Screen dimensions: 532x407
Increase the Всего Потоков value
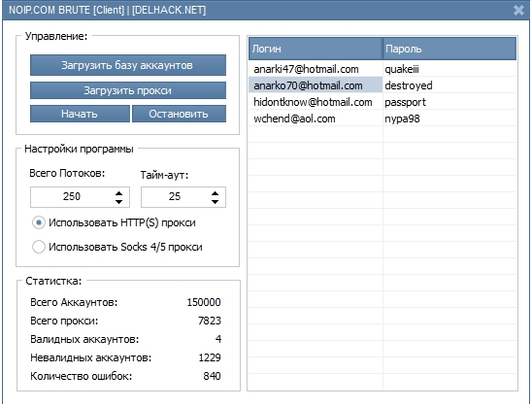[x=118, y=193]
